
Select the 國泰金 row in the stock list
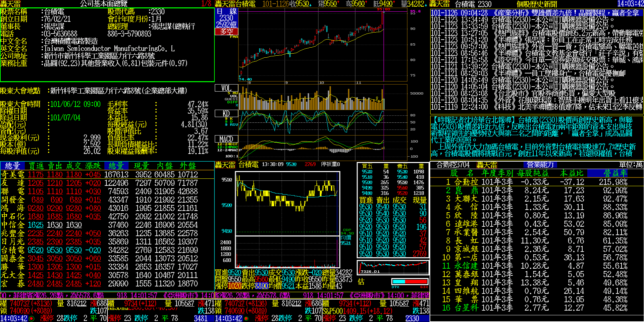click(107, 258)
